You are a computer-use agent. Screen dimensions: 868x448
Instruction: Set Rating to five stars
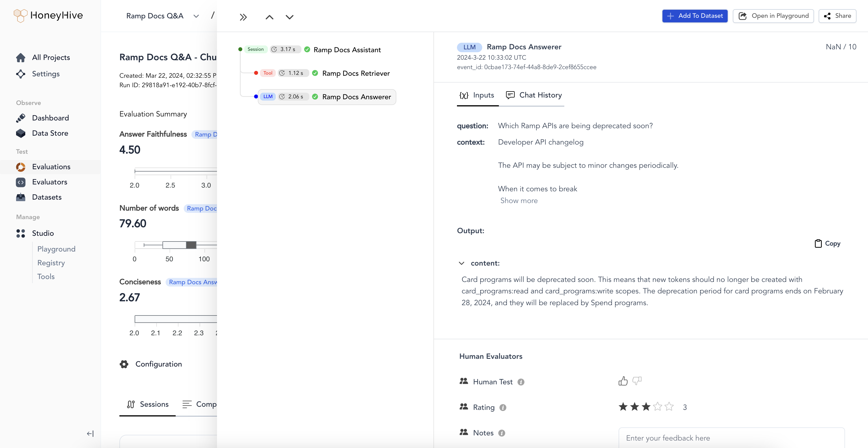tap(669, 407)
